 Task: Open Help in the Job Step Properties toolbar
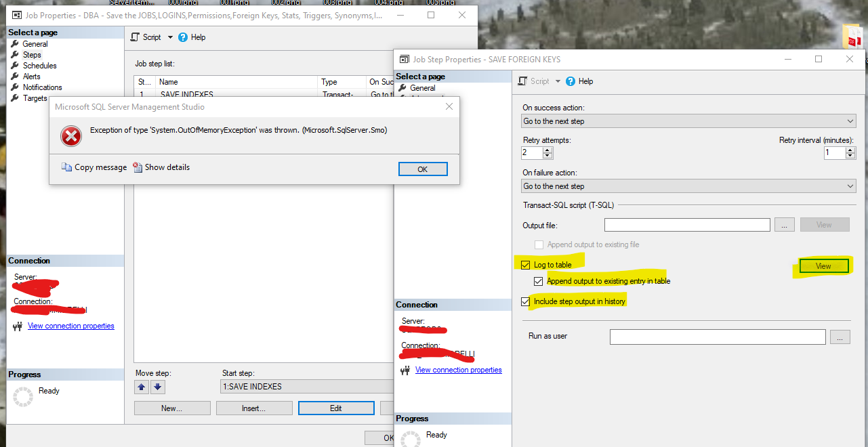click(579, 81)
